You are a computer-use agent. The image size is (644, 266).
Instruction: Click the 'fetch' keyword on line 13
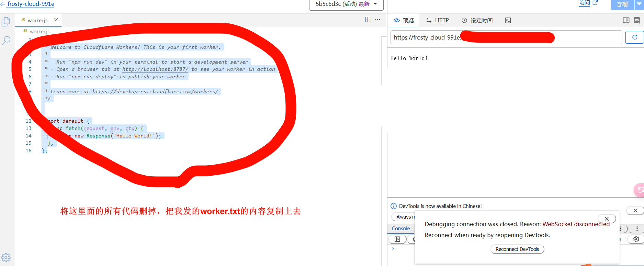[73, 128]
